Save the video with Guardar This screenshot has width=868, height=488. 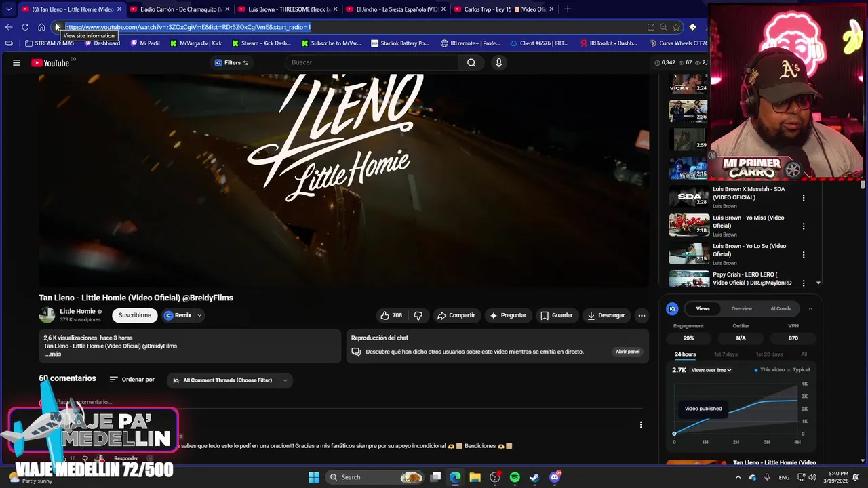click(x=556, y=315)
